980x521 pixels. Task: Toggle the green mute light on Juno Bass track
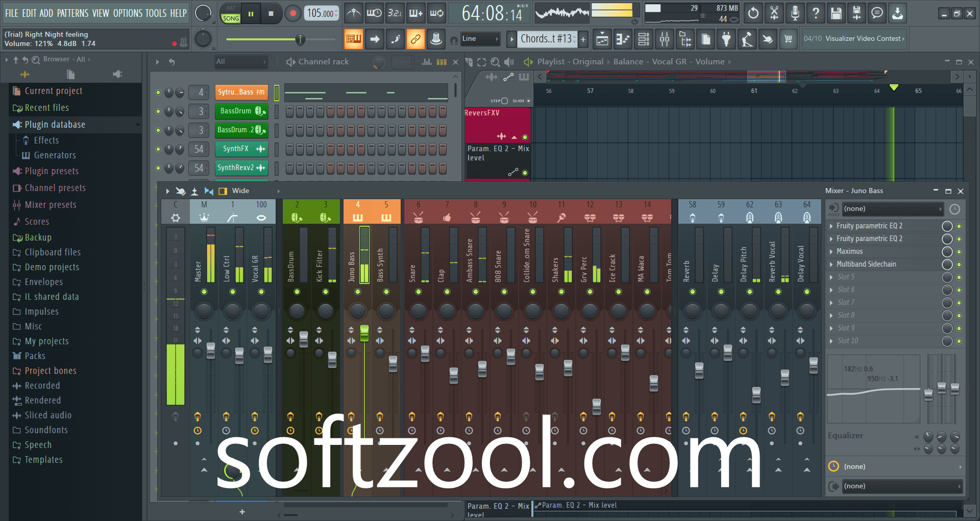coord(357,292)
